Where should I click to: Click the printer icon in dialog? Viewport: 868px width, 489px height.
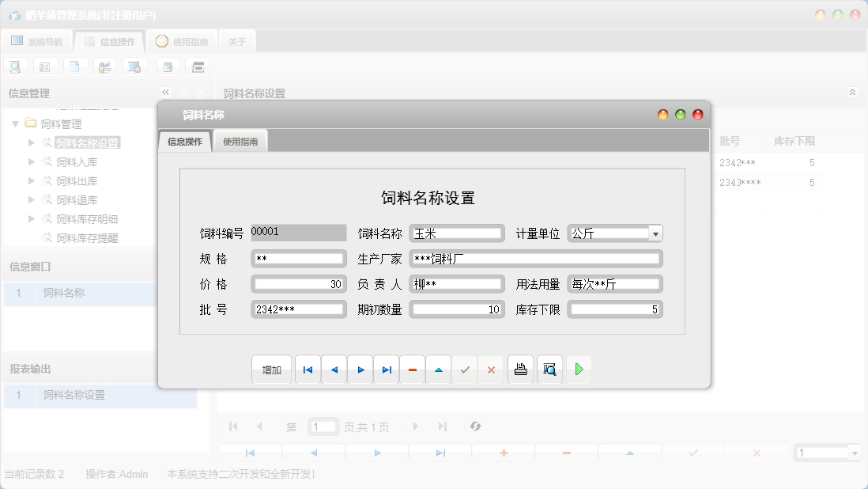(x=520, y=370)
